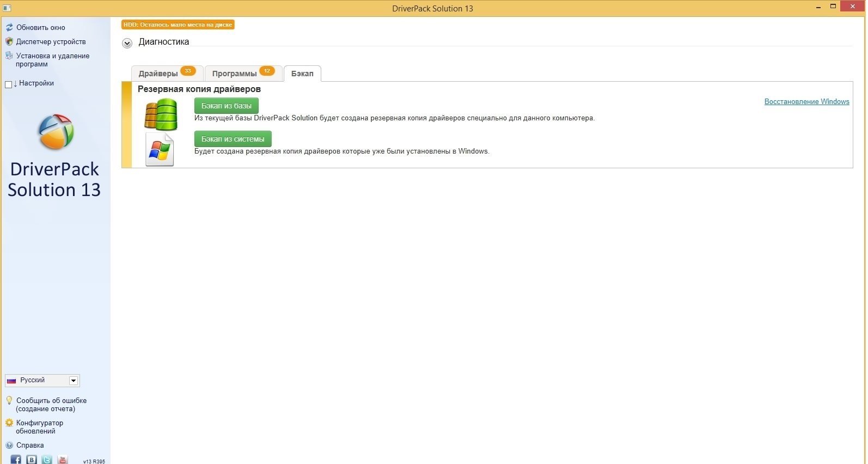
Task: Maximize the DriverPack Solution window
Action: [833, 7]
